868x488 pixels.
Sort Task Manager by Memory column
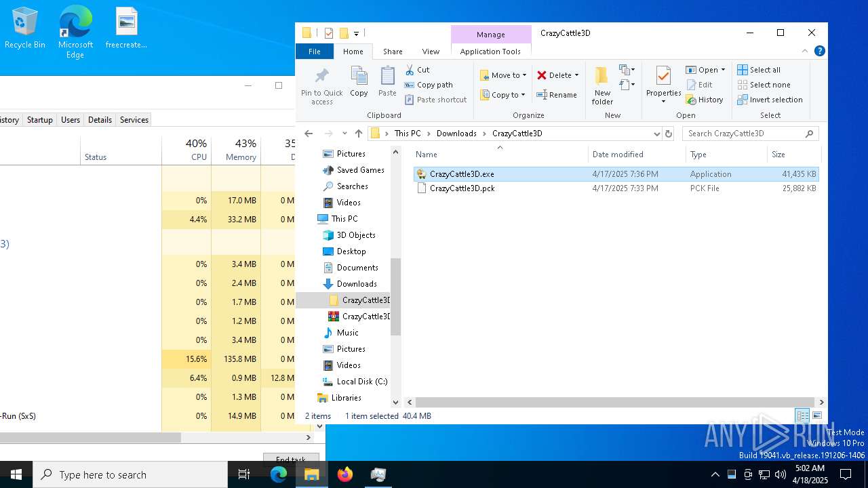(236, 150)
